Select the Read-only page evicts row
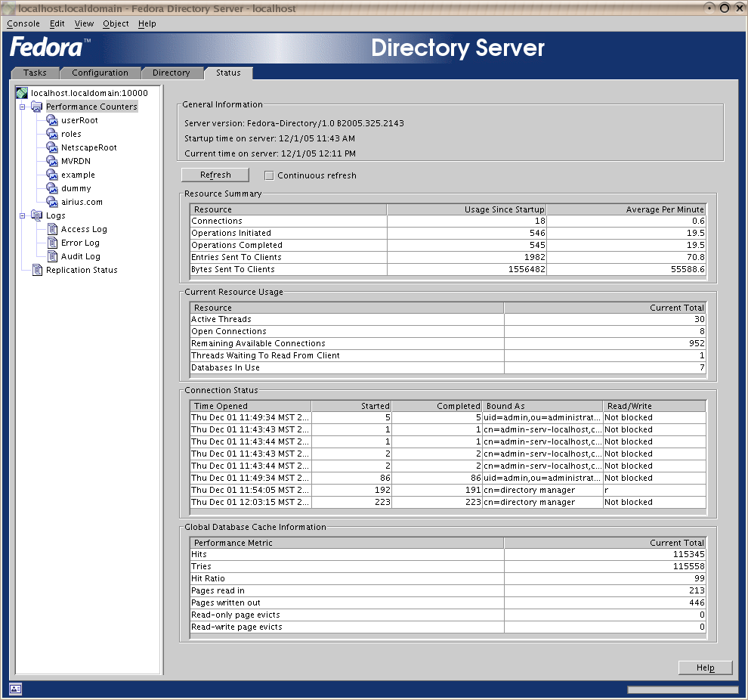The width and height of the screenshot is (748, 700). [x=447, y=615]
